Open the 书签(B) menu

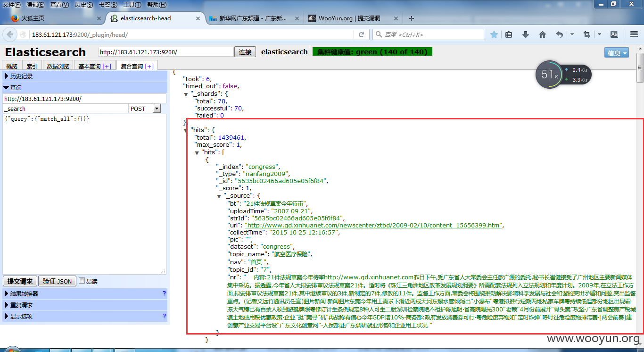click(x=108, y=5)
